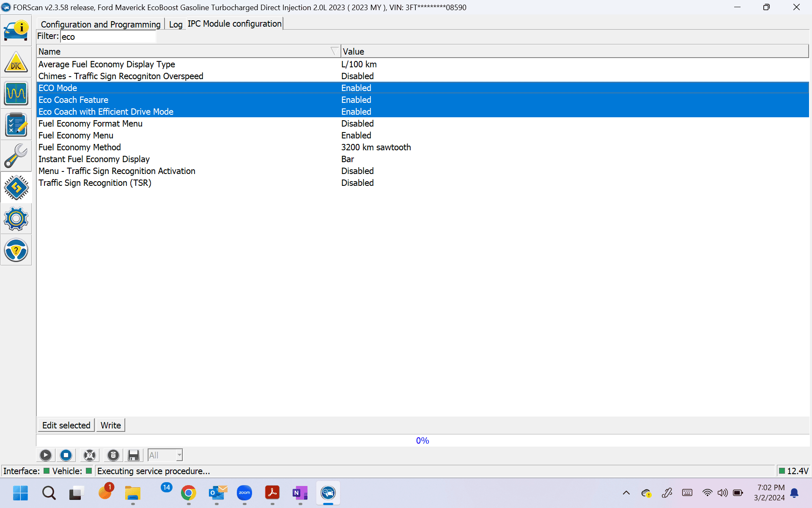Select the Fuel Economy Method row

pos(423,147)
